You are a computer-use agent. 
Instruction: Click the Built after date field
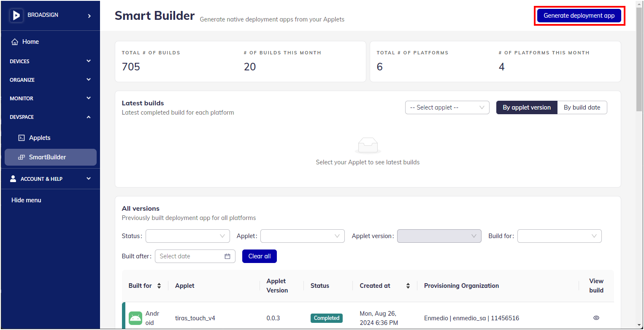coord(195,256)
